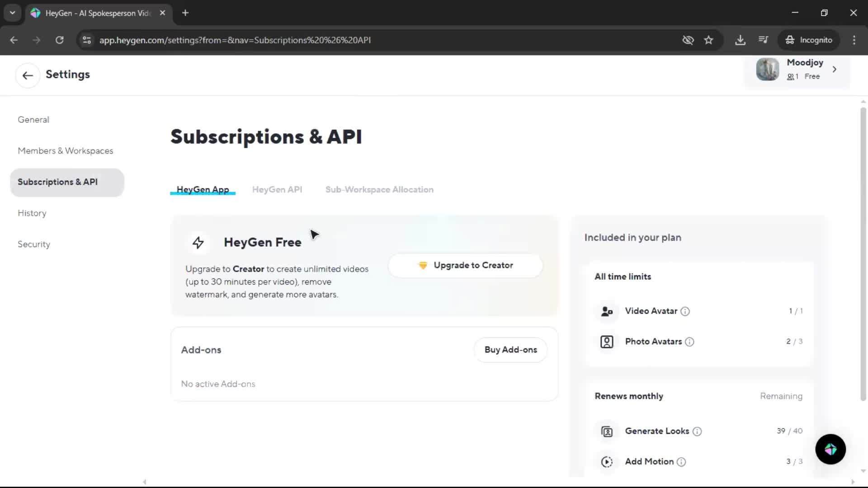Click Add Motion info icon
The image size is (868, 488).
[x=681, y=462]
